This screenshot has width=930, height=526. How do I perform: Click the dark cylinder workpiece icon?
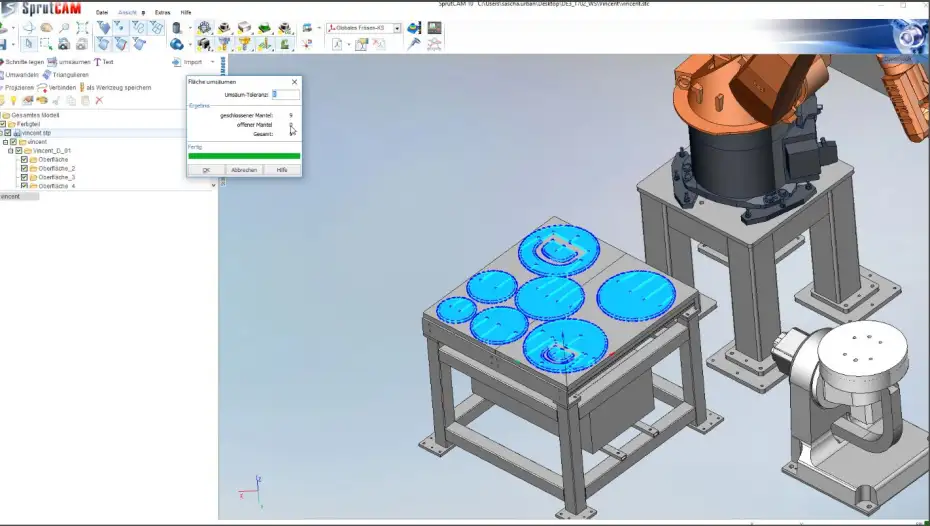[177, 27]
